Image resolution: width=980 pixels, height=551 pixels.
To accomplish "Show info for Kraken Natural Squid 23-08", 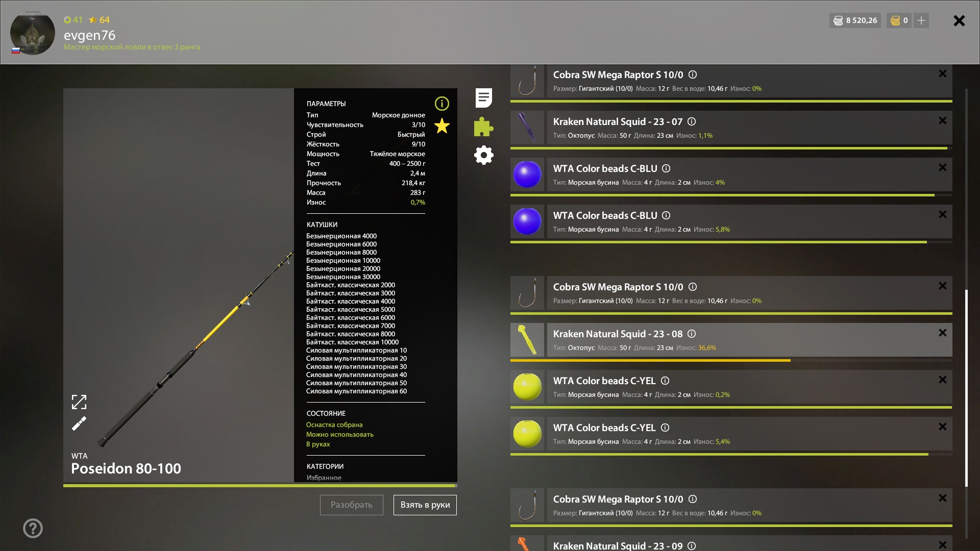I will 692,334.
